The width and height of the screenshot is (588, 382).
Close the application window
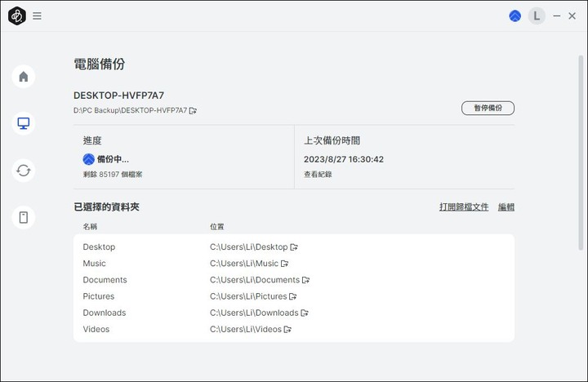tap(572, 16)
